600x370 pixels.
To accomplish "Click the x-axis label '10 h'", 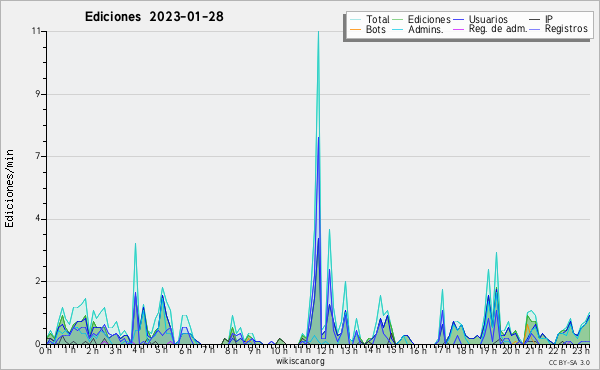I will [279, 350].
